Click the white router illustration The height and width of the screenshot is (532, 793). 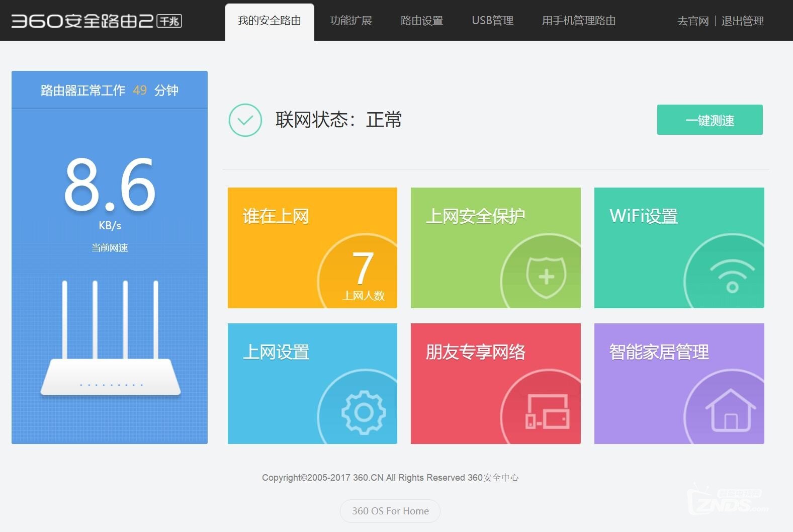[110, 338]
